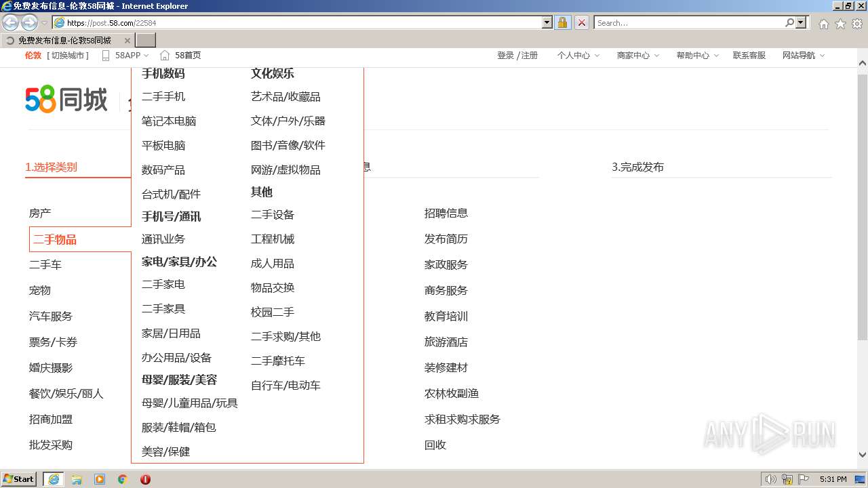This screenshot has width=868, height=488.
Task: Select the 二手物品 category
Action: (55, 239)
